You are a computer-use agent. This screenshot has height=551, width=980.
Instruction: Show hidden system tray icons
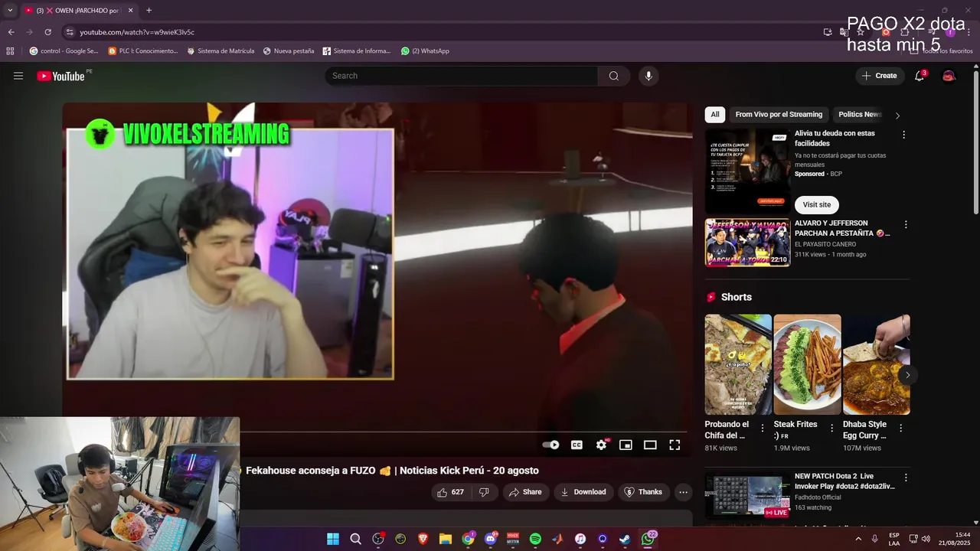tap(857, 539)
